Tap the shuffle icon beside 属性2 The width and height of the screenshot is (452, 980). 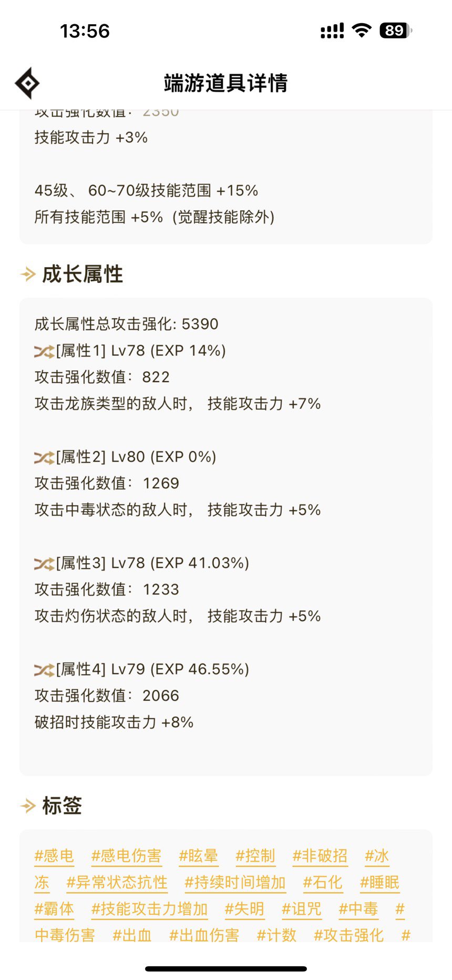[x=44, y=457]
